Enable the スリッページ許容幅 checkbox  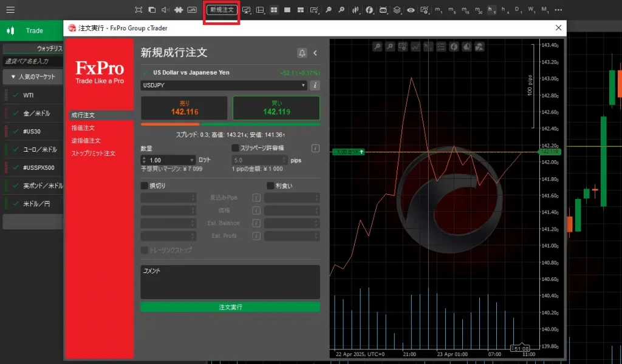235,148
